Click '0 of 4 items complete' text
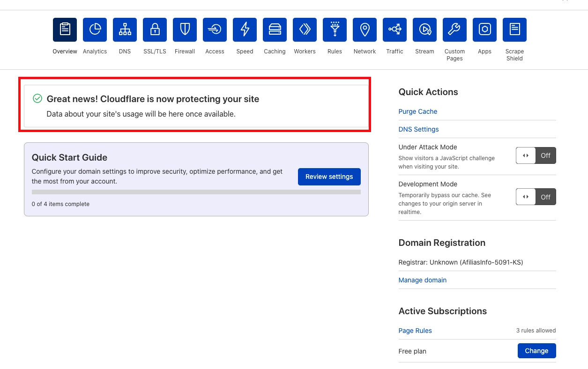588x369 pixels. pyautogui.click(x=60, y=204)
